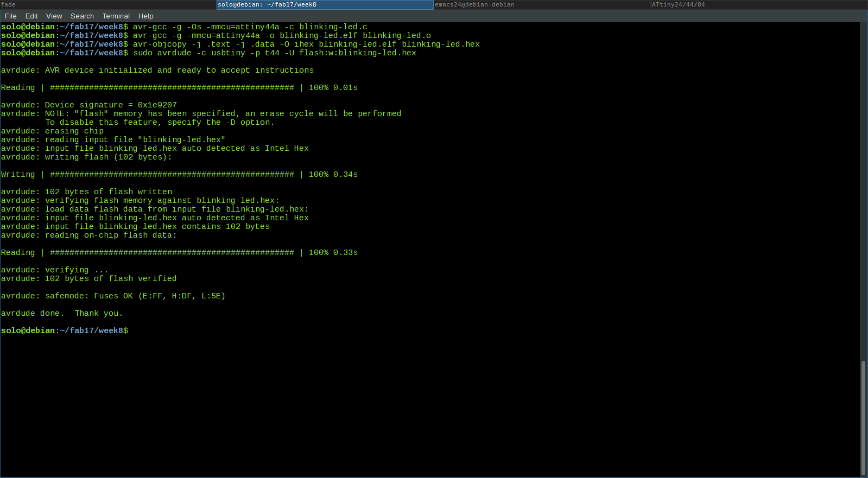Click the terminal vertical scrollbar thumb
The image size is (868, 478).
tap(863, 417)
